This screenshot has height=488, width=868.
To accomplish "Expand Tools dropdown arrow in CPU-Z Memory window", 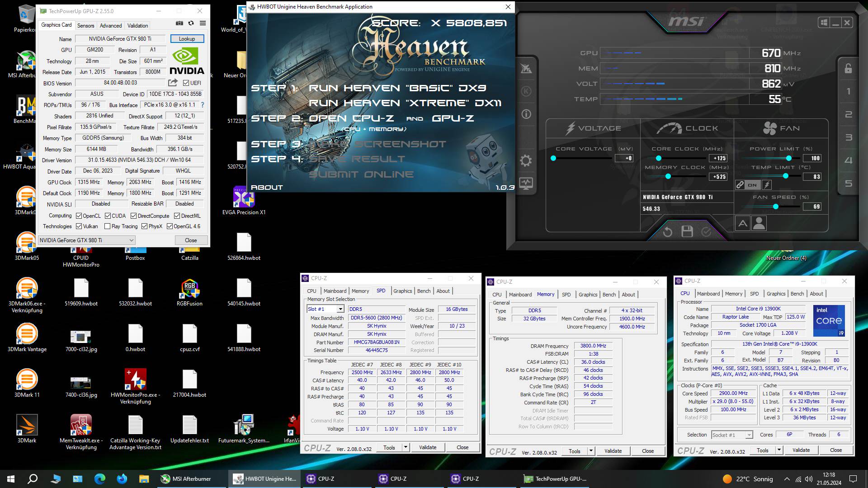I will [591, 451].
